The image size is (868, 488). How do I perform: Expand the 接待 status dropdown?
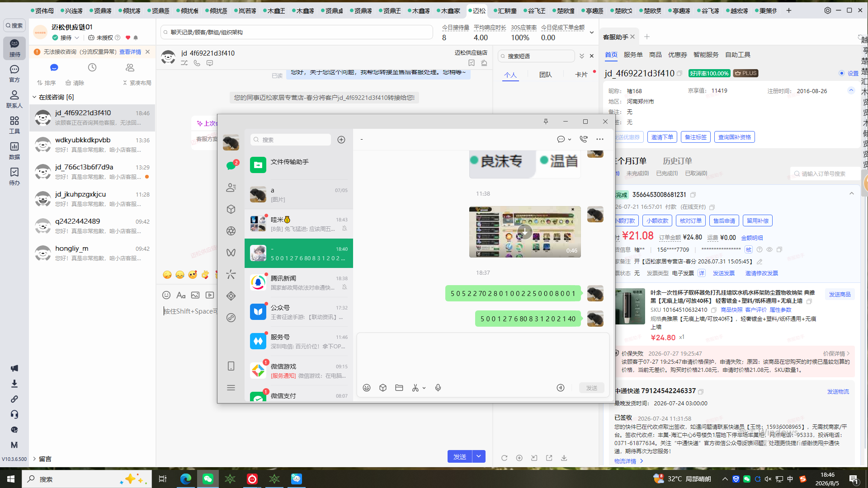(x=77, y=38)
